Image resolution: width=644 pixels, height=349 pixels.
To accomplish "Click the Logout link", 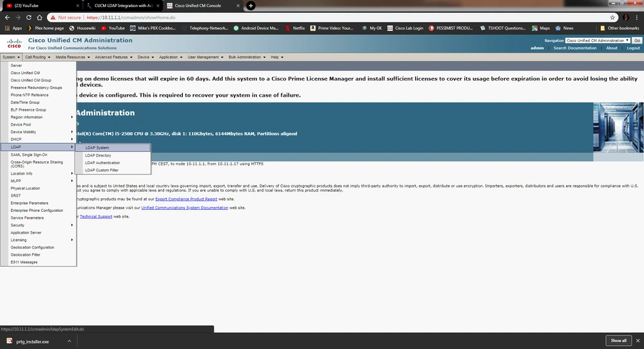I will [x=633, y=48].
